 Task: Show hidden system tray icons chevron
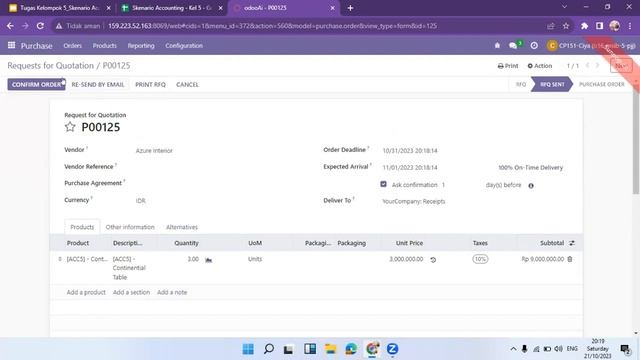(x=513, y=349)
